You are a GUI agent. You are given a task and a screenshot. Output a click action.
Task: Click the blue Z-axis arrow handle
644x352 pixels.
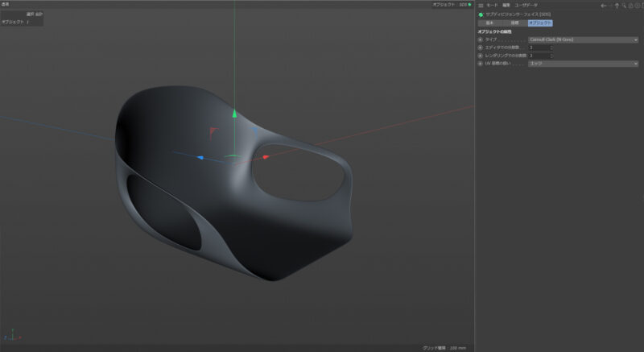[200, 157]
